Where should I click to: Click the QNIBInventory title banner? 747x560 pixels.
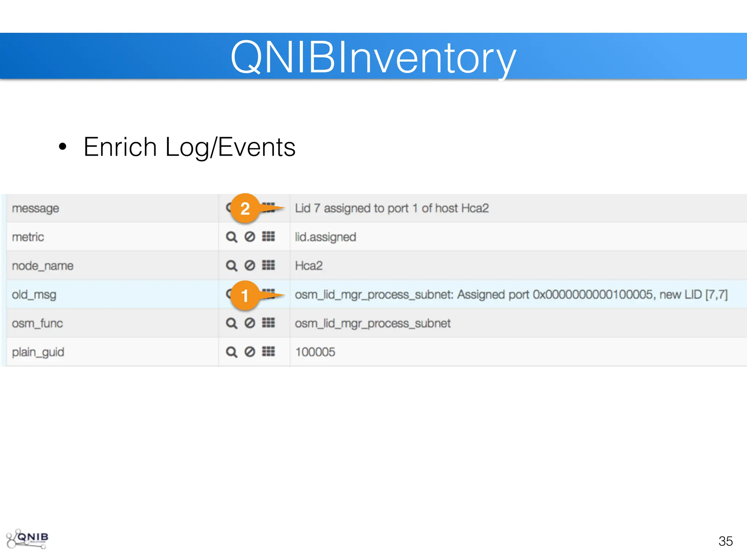(373, 57)
